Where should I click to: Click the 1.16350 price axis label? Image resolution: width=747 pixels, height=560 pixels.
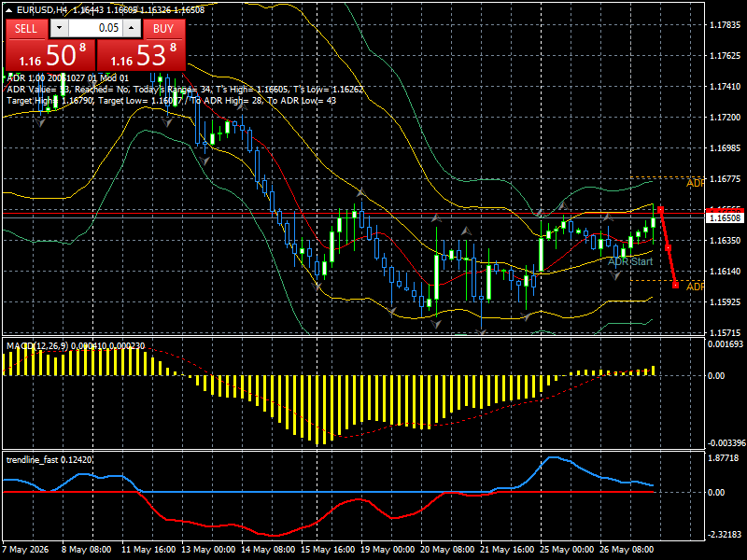[x=726, y=241]
